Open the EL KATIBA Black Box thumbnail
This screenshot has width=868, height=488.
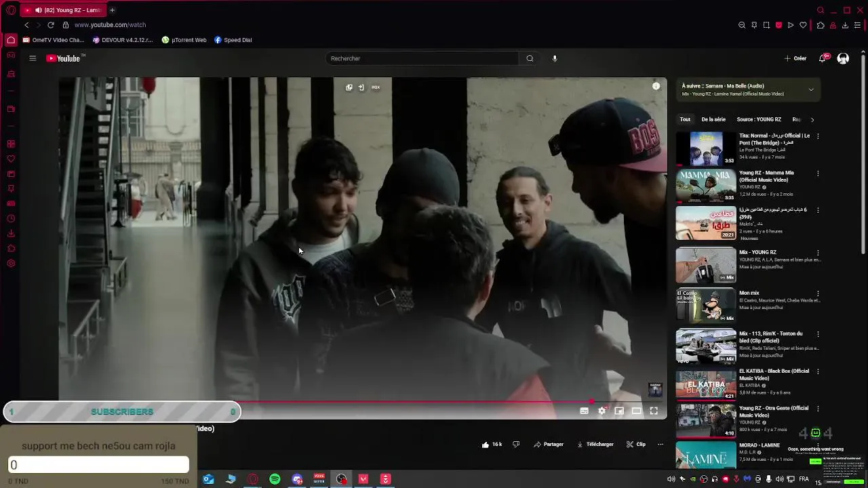coord(706,384)
